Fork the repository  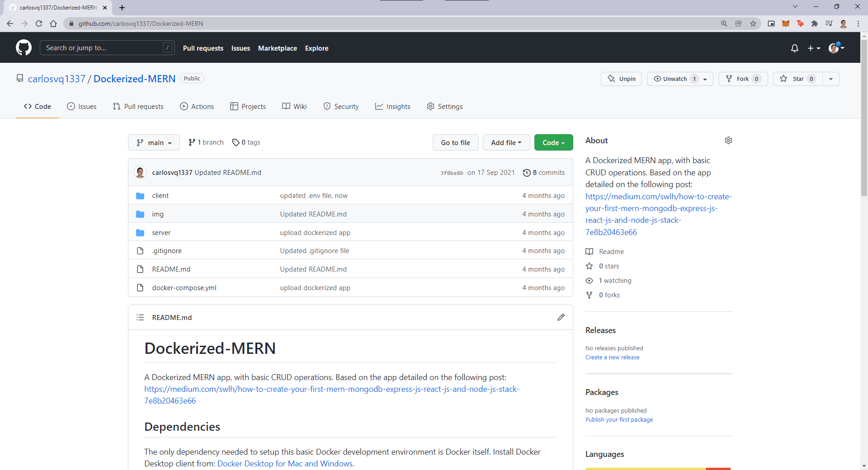click(x=743, y=79)
